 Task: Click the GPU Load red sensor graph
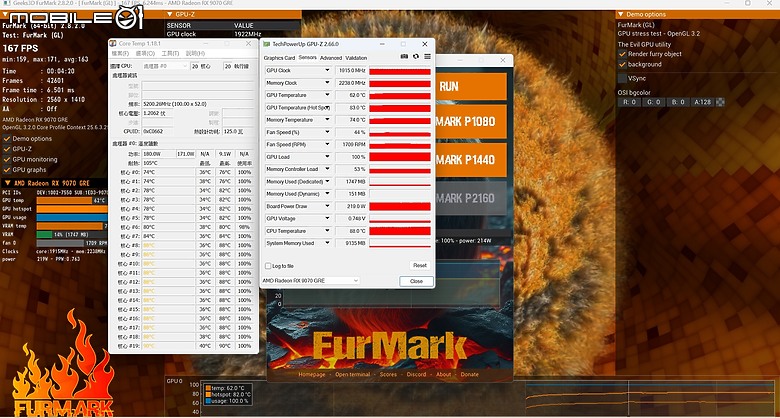point(400,157)
